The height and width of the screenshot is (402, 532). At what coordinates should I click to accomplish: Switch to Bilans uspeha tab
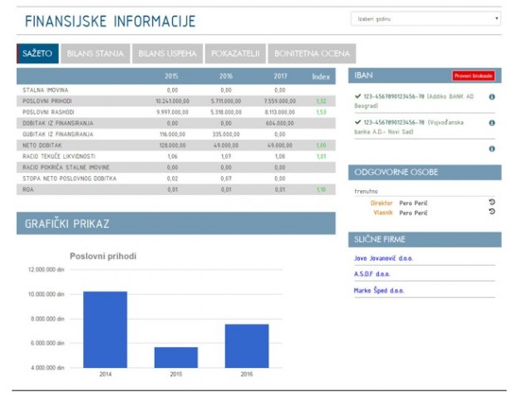(167, 54)
